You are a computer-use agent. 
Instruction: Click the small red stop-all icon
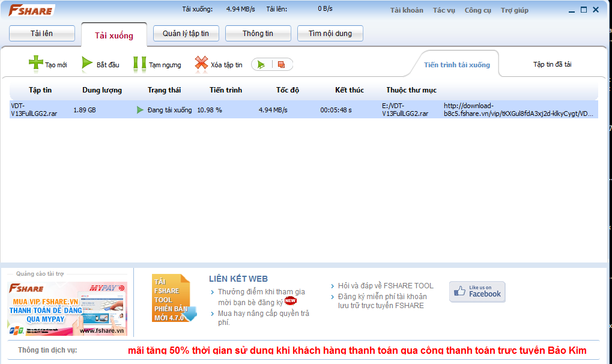(x=281, y=64)
